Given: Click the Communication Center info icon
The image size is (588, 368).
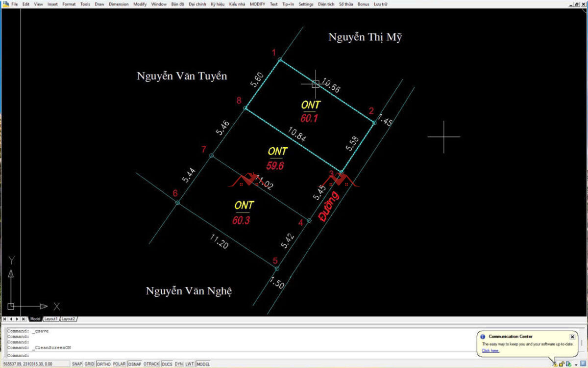Looking at the screenshot, I should 483,337.
